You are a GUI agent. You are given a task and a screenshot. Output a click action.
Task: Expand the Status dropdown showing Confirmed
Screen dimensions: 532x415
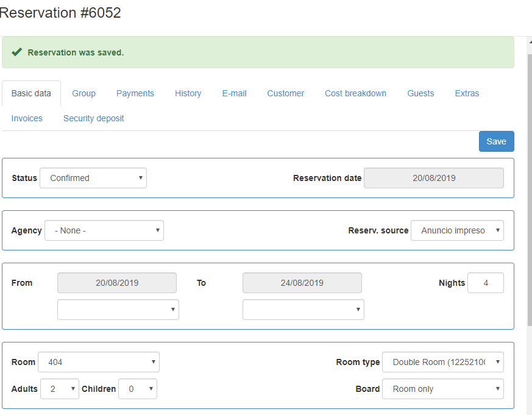pos(93,178)
